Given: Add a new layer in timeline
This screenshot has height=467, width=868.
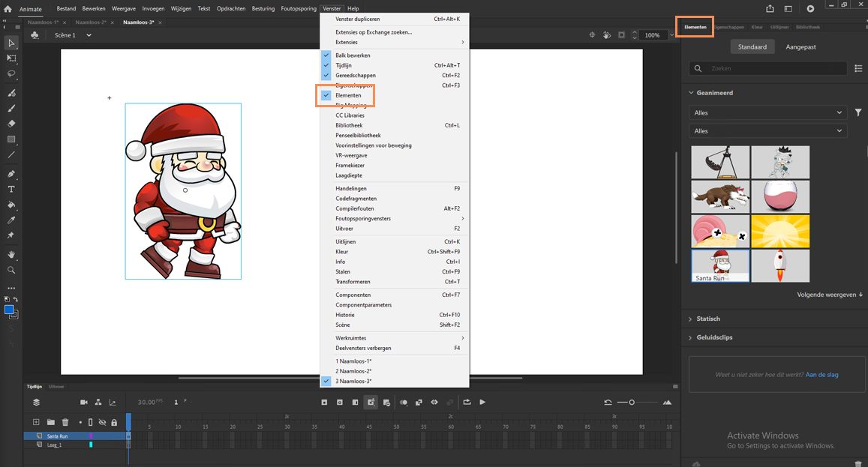Looking at the screenshot, I should [36, 422].
